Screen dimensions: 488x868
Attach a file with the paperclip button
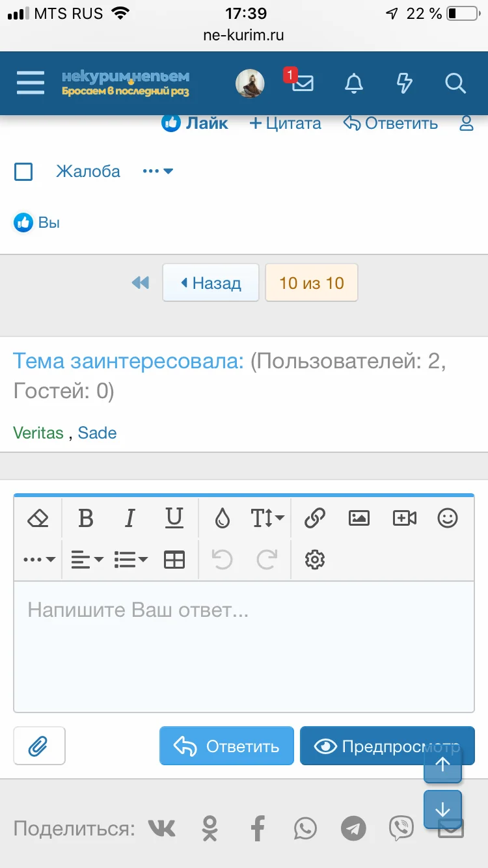pyautogui.click(x=39, y=746)
